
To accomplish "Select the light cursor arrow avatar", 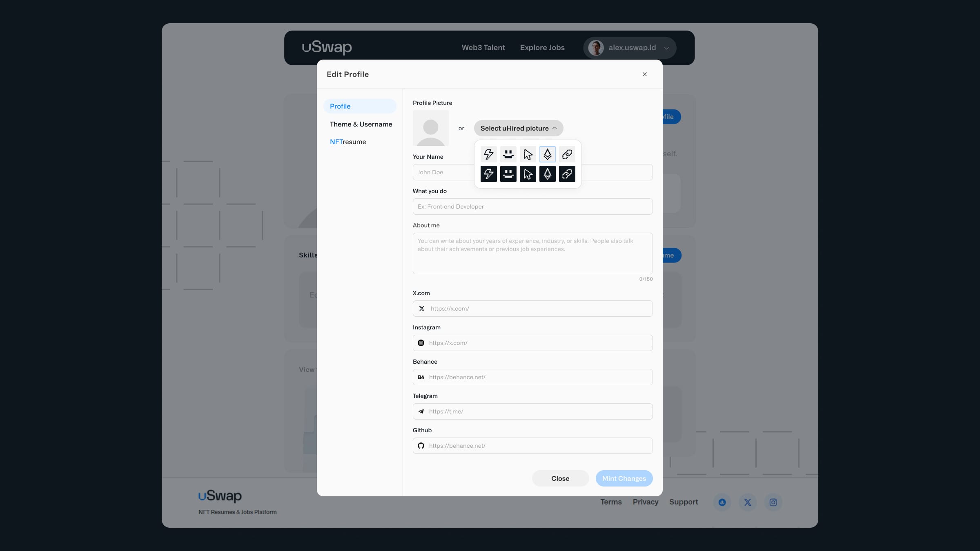I will (x=528, y=154).
